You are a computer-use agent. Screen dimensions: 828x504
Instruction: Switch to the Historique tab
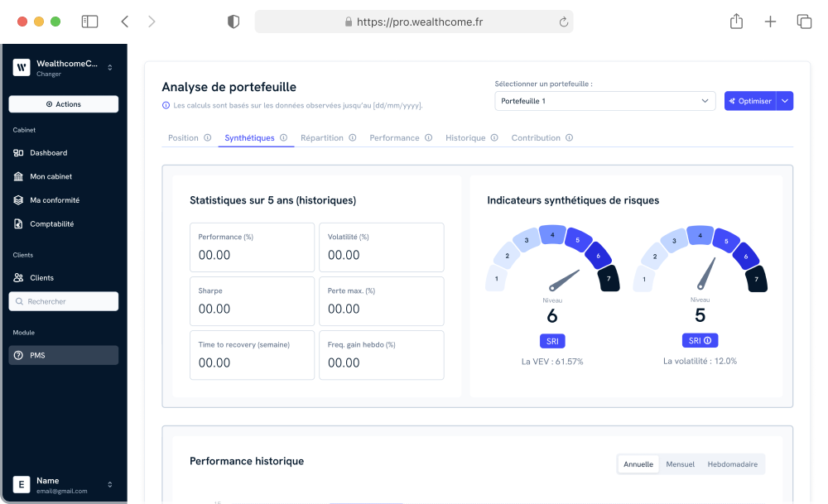click(465, 137)
